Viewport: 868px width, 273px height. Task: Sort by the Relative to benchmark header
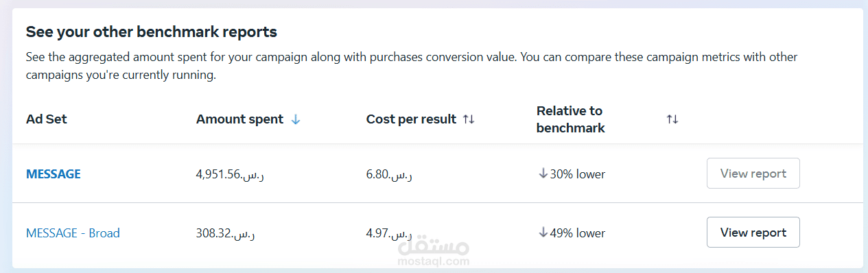[x=571, y=119]
